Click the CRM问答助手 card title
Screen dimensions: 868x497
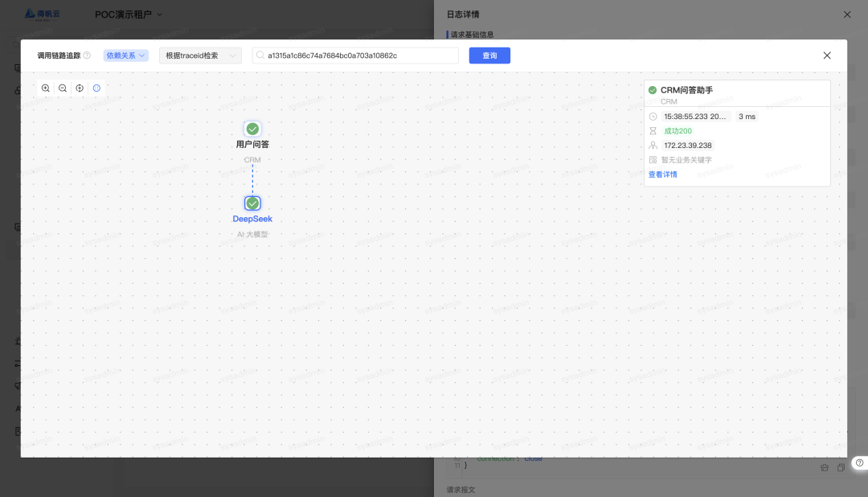pos(686,90)
